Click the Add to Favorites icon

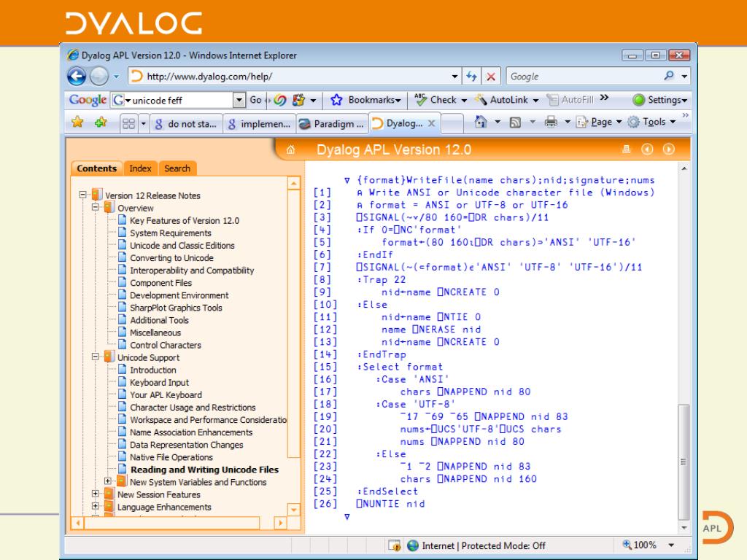101,122
